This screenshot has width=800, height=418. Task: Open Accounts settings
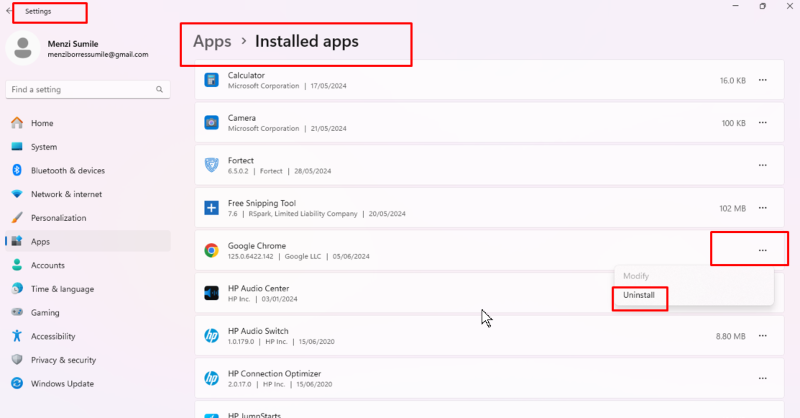pos(88,265)
